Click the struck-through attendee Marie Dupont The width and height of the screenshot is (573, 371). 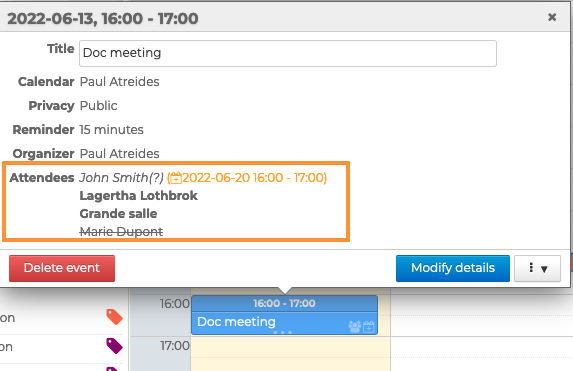[121, 232]
